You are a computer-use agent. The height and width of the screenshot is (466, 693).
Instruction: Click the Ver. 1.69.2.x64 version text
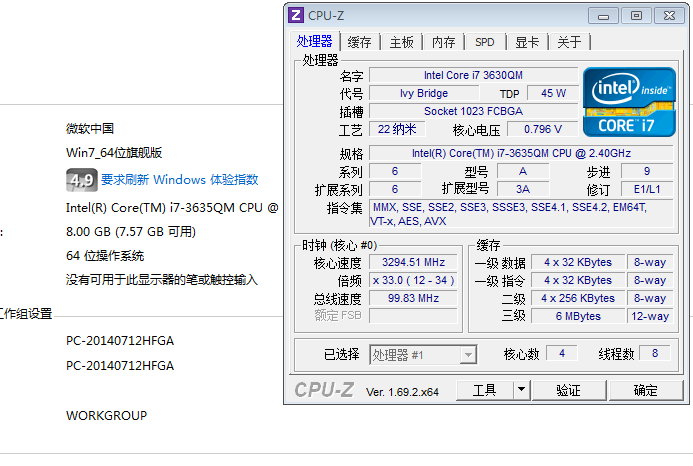point(402,392)
